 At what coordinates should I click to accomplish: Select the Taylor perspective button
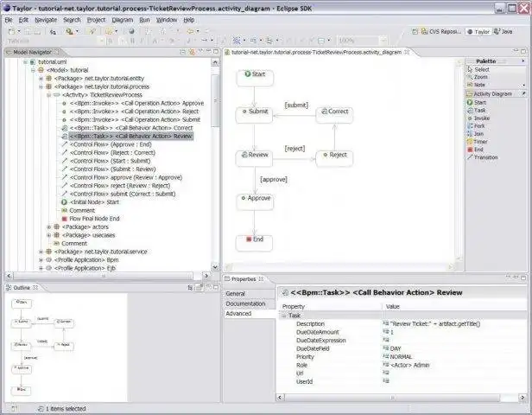478,32
